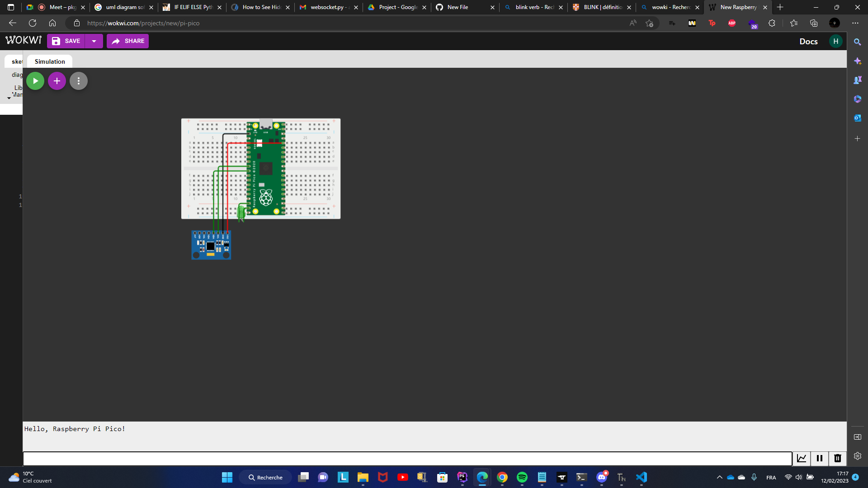Select the MPU6050 sensor module
This screenshot has width=868, height=488.
coord(211,244)
